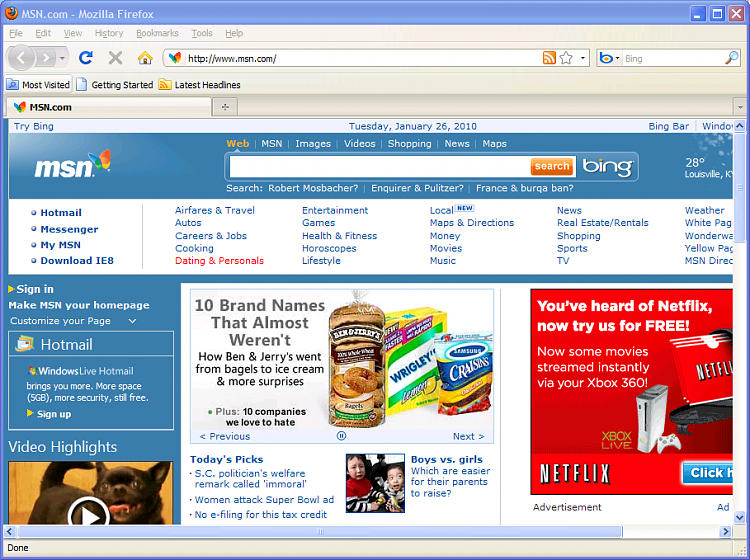Viewport: 750px width, 560px height.
Task: Open the recent pages history dropdown arrow
Action: pyautogui.click(x=62, y=58)
